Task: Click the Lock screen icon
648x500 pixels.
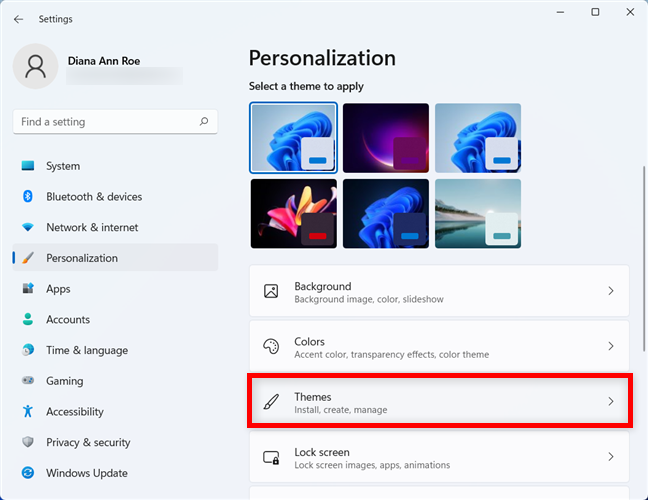Action: coord(271,457)
